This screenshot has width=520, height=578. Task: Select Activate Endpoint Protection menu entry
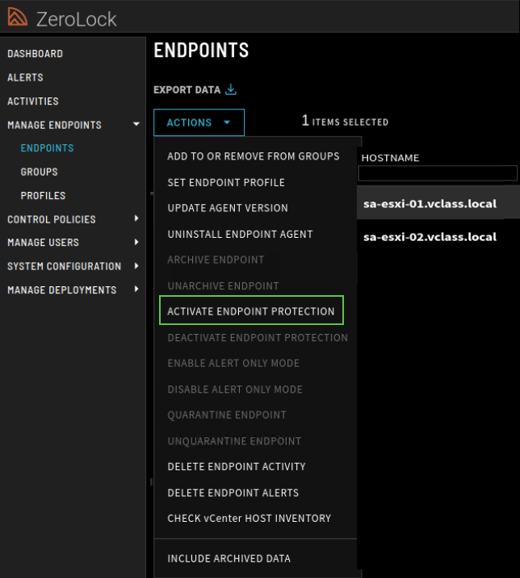pos(251,310)
